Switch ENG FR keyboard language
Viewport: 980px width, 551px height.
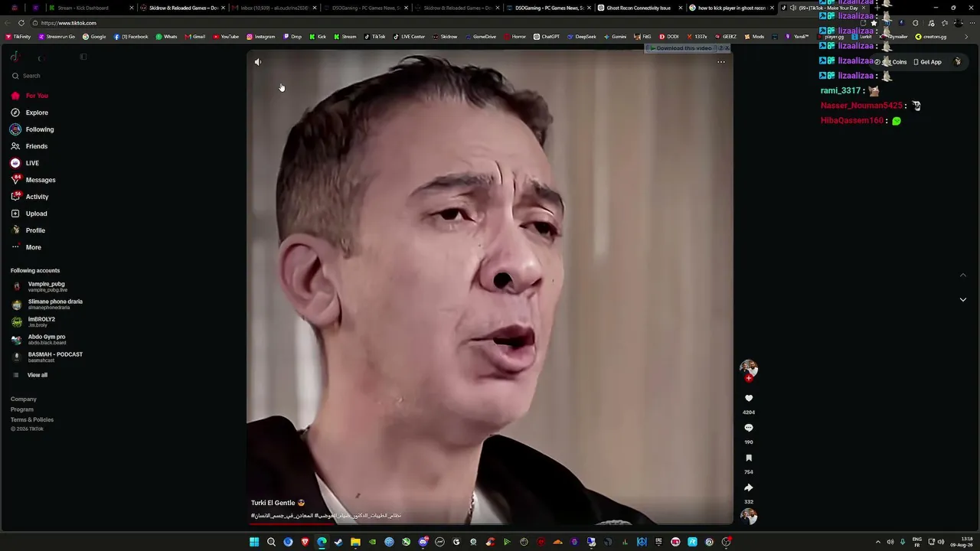coord(917,542)
